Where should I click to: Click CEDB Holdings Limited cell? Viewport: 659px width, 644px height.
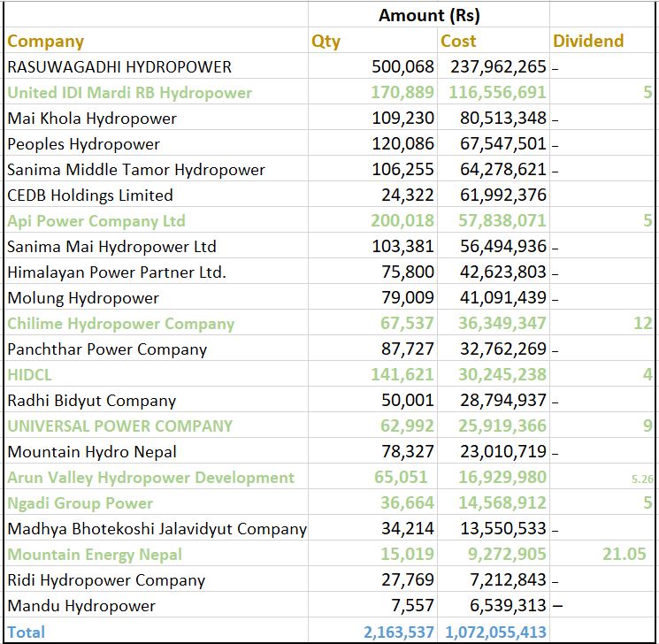pyautogui.click(x=90, y=195)
